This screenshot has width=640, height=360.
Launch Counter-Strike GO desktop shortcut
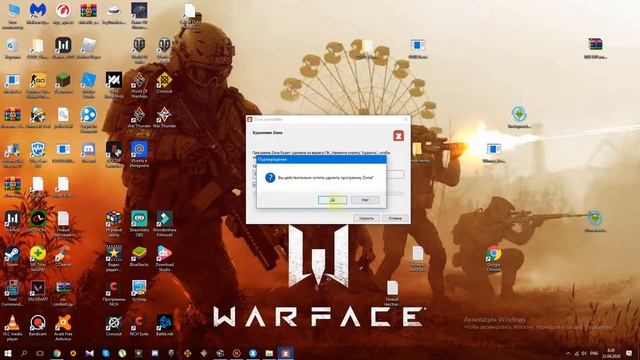coord(38,84)
